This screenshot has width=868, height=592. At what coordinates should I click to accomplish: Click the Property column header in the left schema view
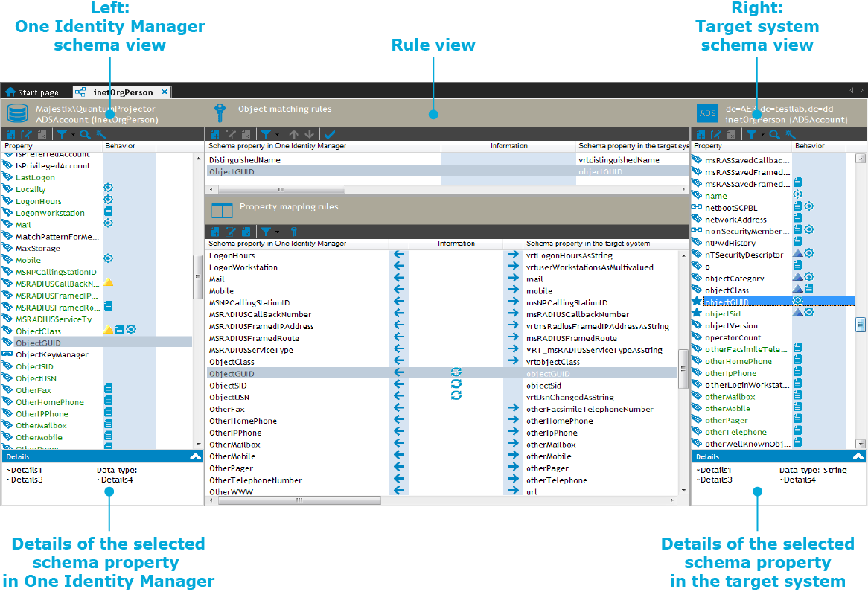[x=52, y=146]
